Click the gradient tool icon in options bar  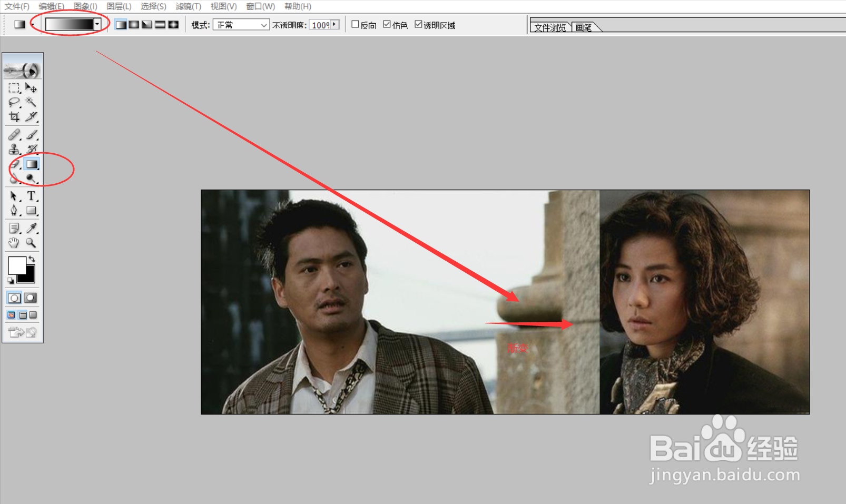coord(20,25)
